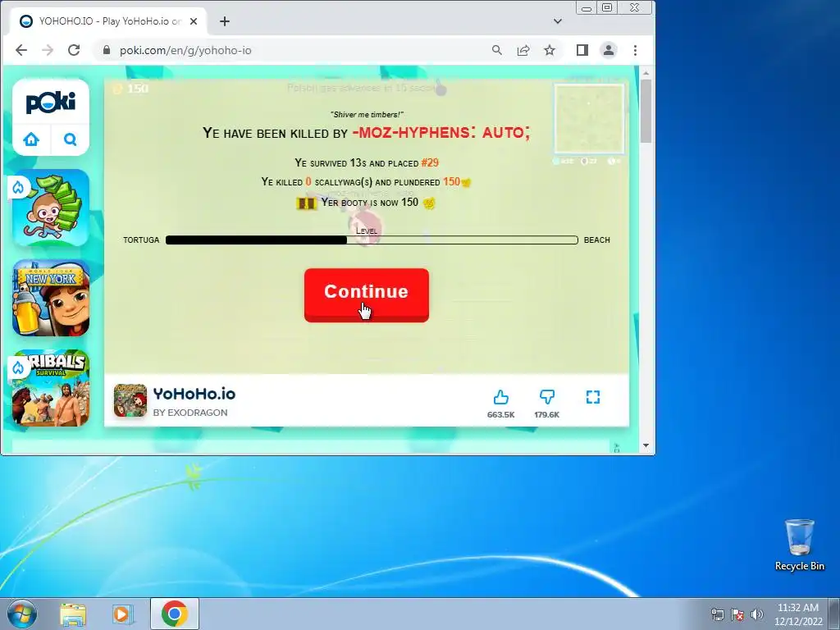Open the Subway Surfers New York thumbnail

tap(51, 298)
